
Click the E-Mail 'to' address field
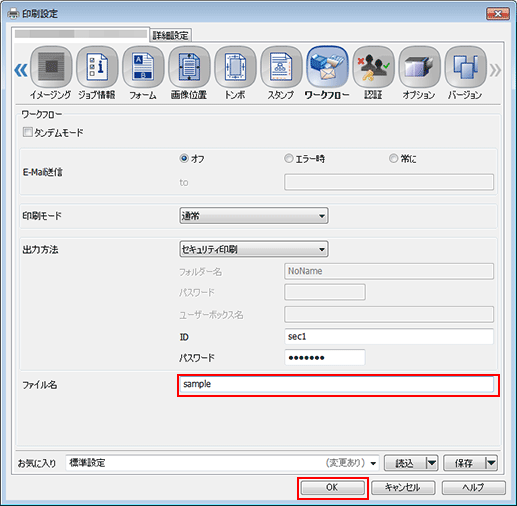(389, 182)
